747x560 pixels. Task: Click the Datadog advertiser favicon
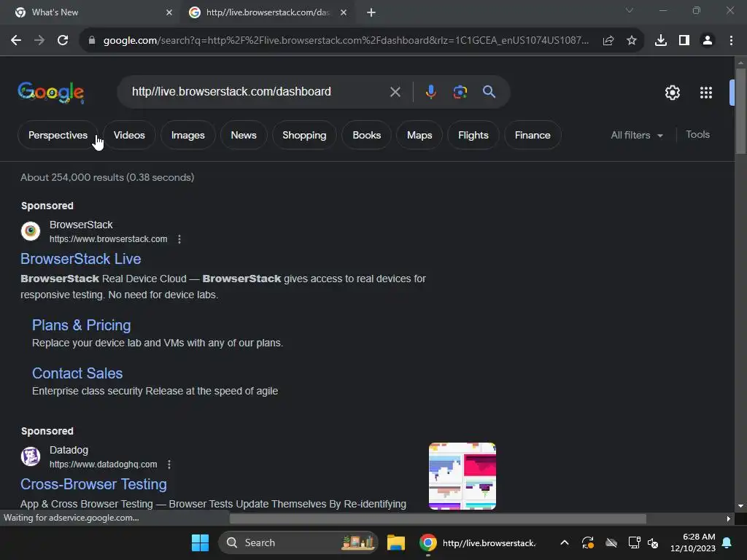31,456
